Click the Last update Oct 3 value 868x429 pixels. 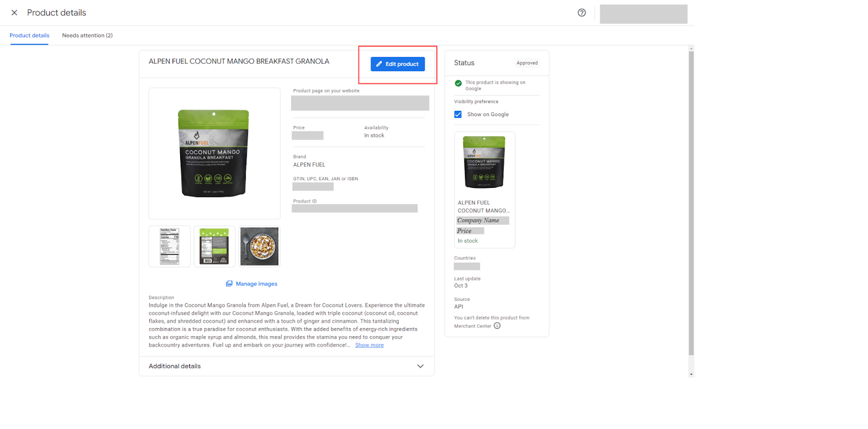pos(461,286)
